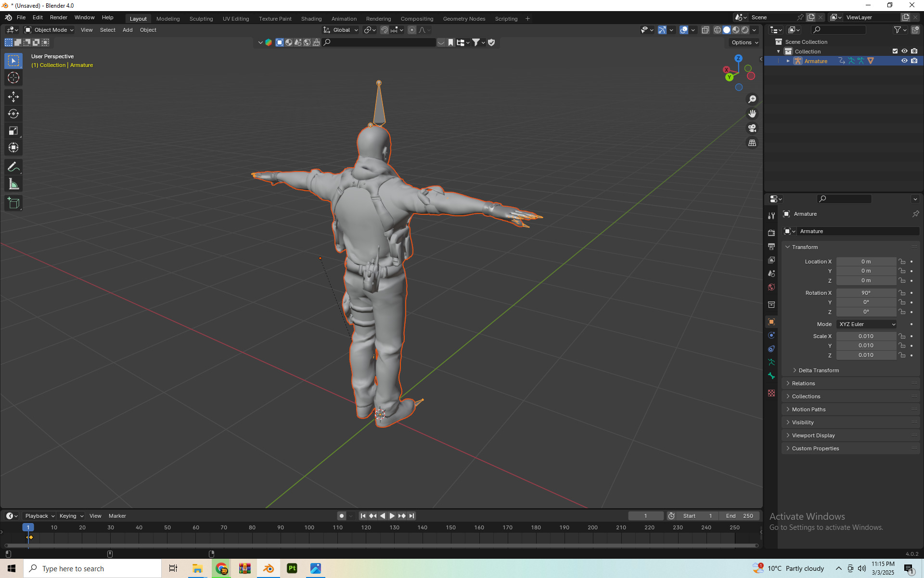Image resolution: width=924 pixels, height=578 pixels.
Task: Open the viewport Add menu
Action: [128, 30]
